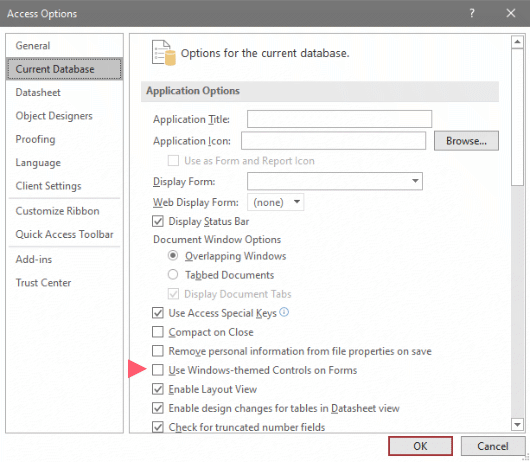Open Quick Access Toolbar settings
This screenshot has height=462, width=530.
click(x=64, y=234)
